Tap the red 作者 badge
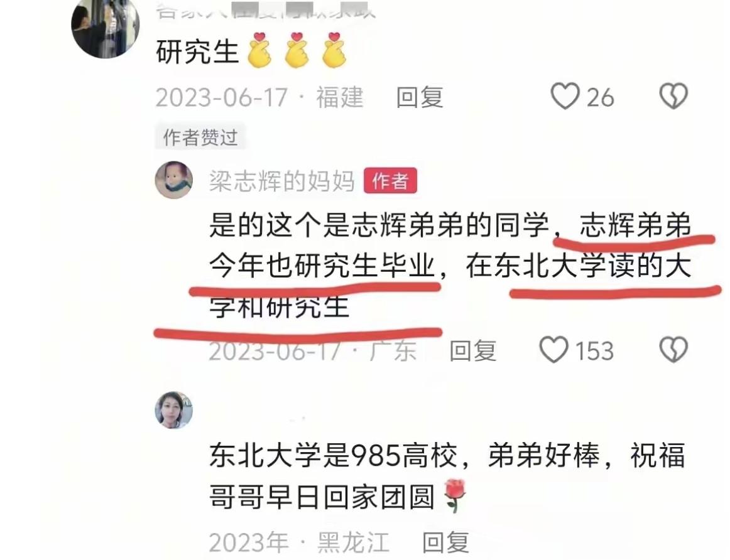The image size is (730, 560). click(390, 180)
